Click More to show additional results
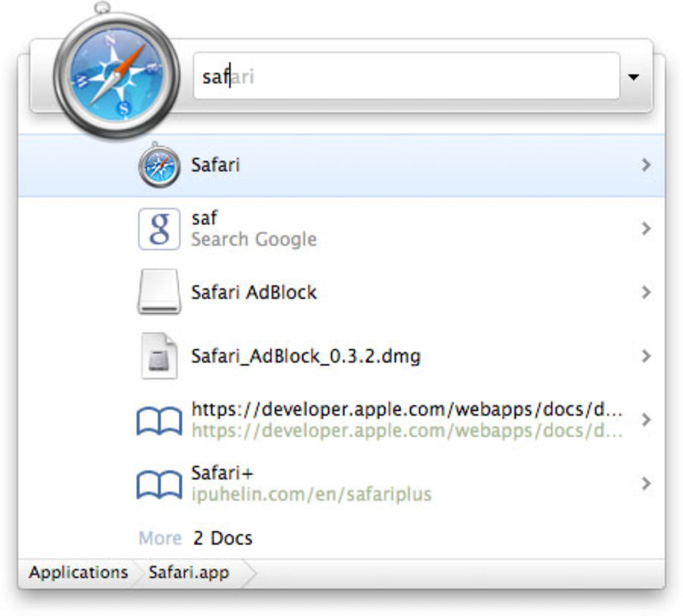The height and width of the screenshot is (616, 683). 160,538
